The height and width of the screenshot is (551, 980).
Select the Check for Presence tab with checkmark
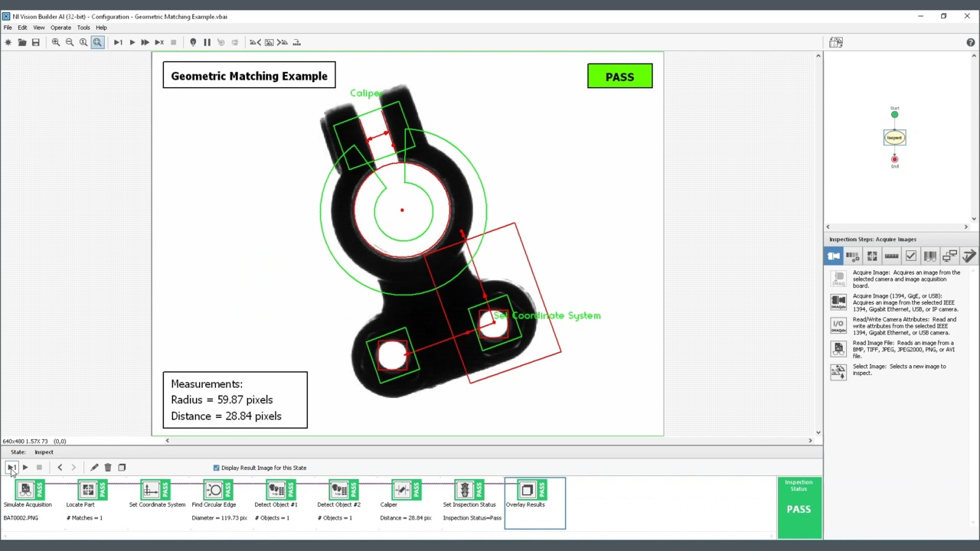(910, 256)
